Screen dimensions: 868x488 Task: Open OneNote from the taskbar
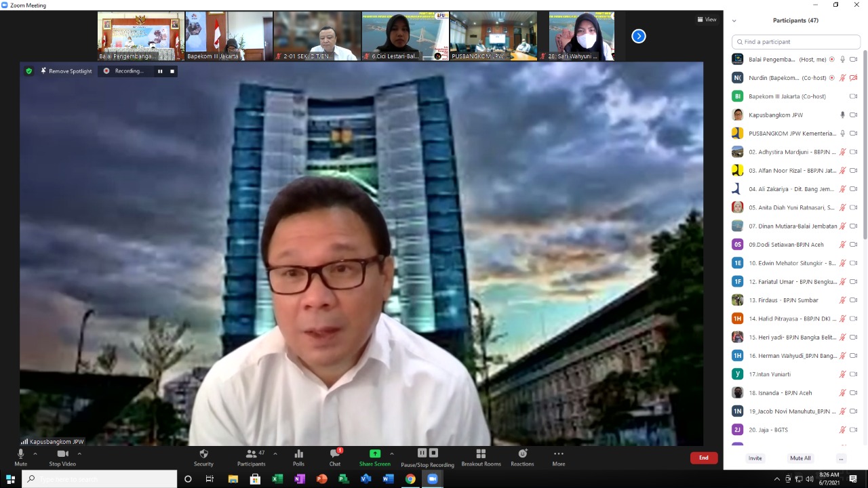(x=299, y=479)
